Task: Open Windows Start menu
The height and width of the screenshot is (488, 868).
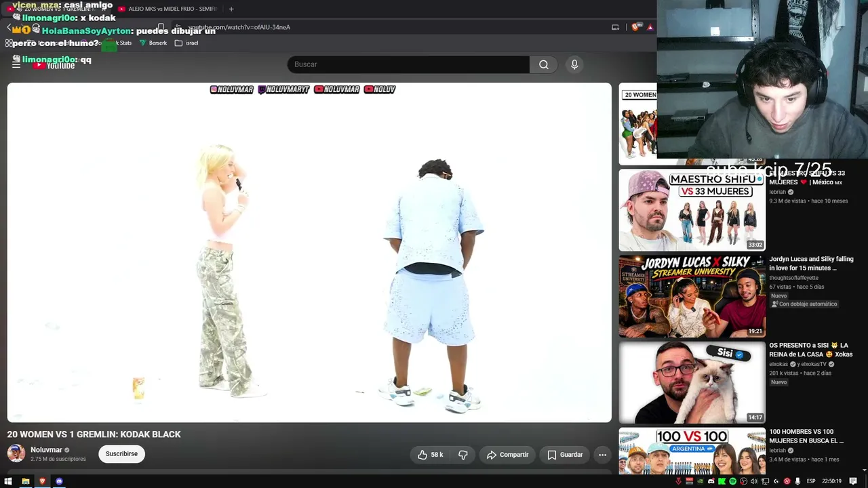Action: pyautogui.click(x=9, y=481)
